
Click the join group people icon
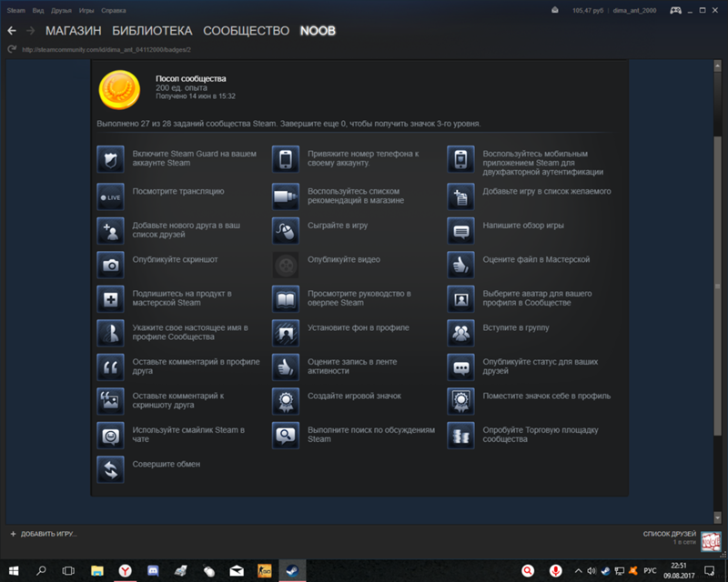pos(461,333)
